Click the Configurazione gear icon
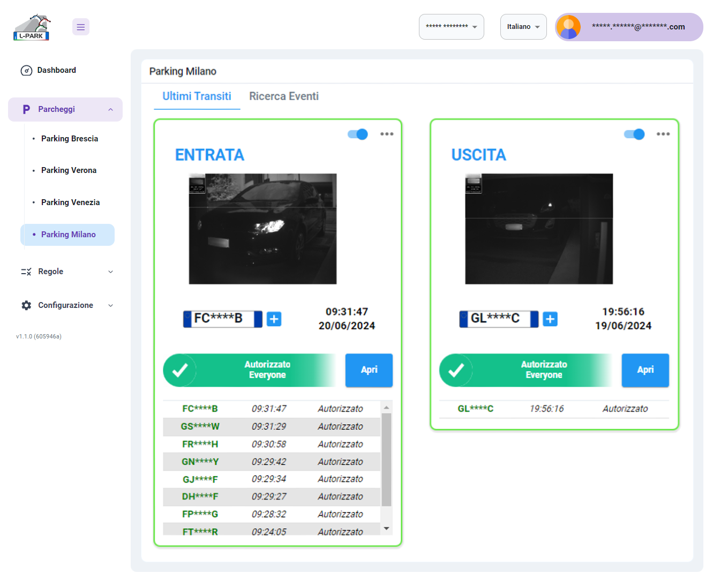 (26, 305)
